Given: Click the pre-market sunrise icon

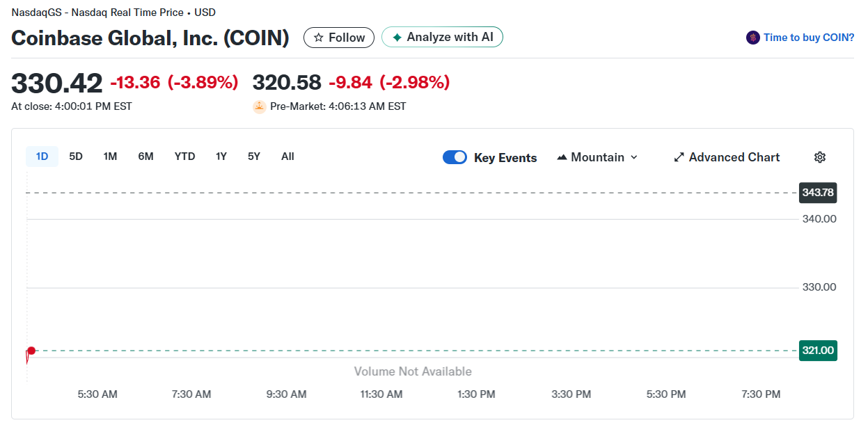Looking at the screenshot, I should 260,106.
